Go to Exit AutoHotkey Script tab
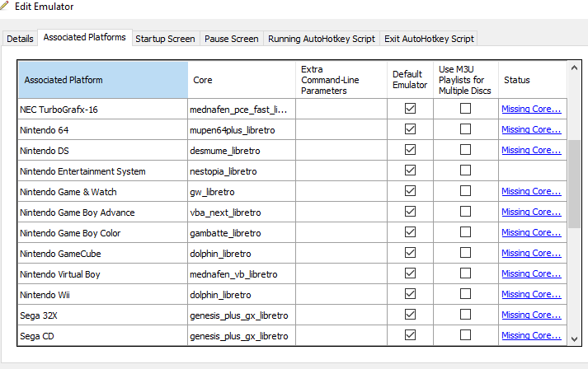Viewport: 588px width, 369px height. click(x=429, y=39)
